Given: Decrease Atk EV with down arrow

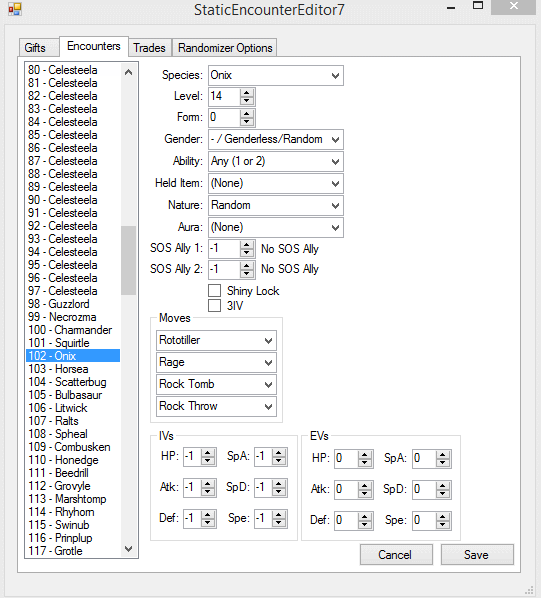Looking at the screenshot, I should click(365, 494).
